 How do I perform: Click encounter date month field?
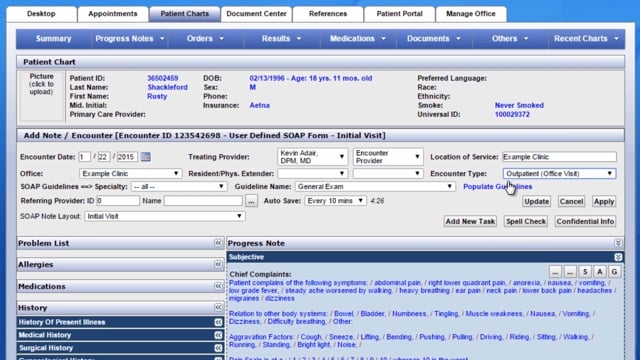(84, 157)
